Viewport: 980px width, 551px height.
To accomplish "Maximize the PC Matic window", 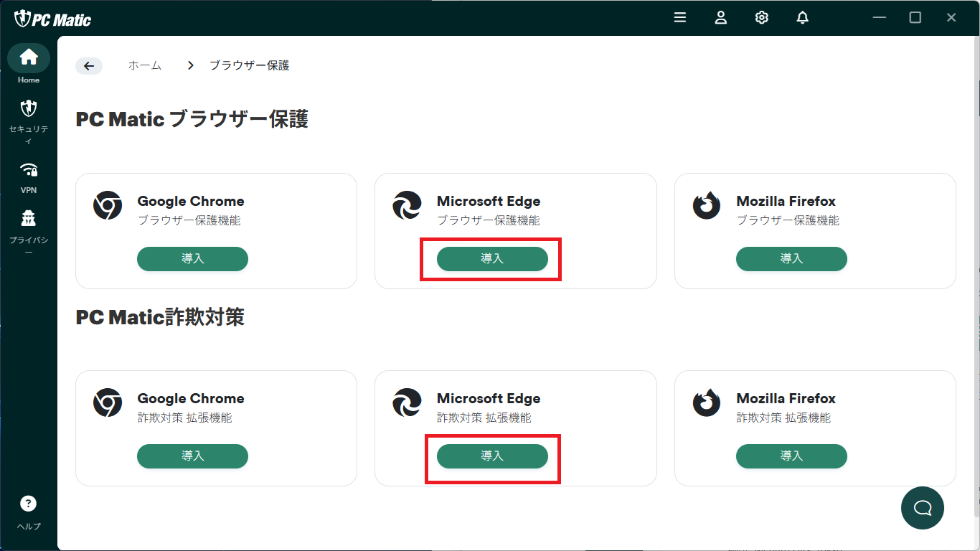I will tap(915, 18).
